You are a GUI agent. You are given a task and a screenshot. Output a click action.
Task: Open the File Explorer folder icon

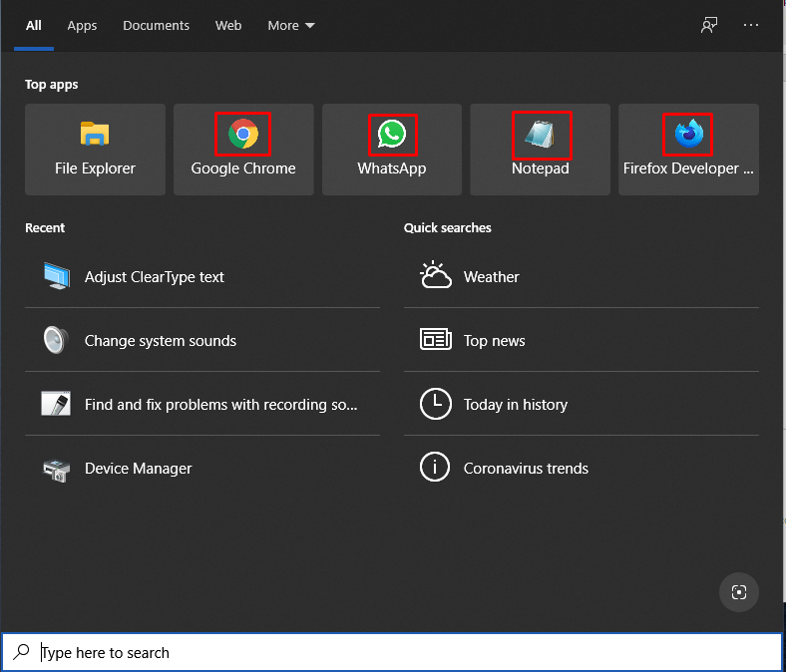pyautogui.click(x=95, y=134)
